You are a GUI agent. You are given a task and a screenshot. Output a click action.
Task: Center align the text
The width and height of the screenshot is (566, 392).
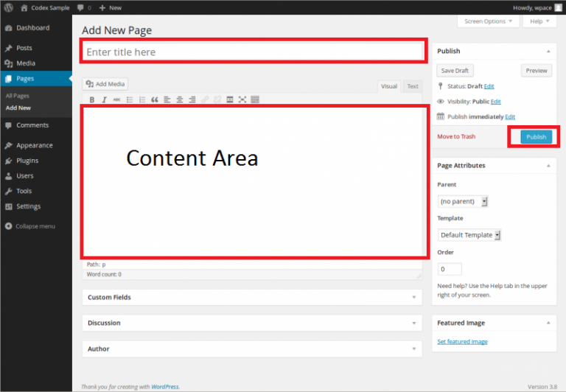[180, 99]
